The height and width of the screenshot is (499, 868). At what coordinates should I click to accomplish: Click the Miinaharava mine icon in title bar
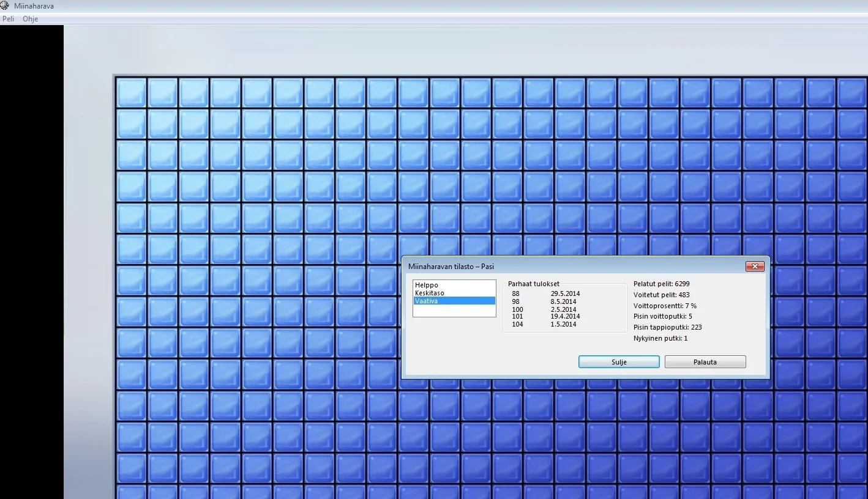point(5,6)
